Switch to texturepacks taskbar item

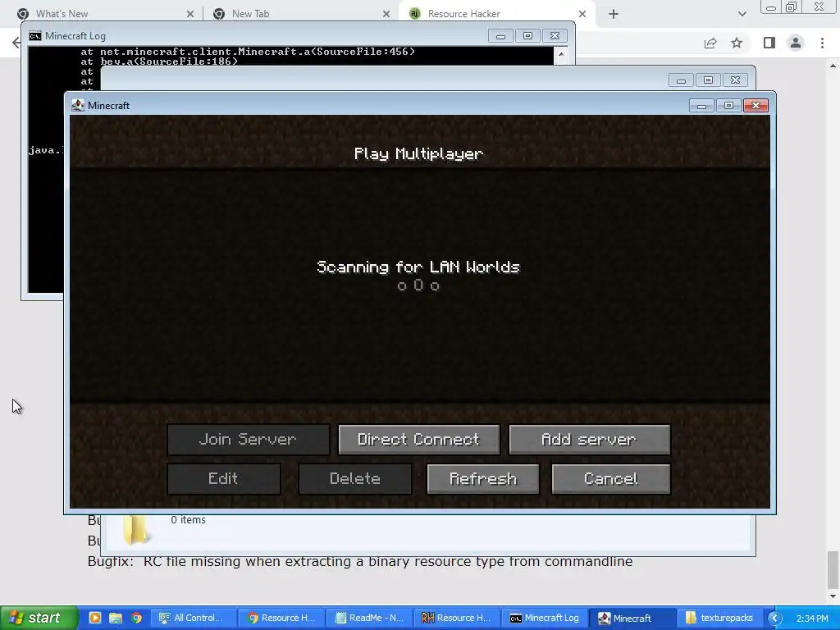click(x=719, y=618)
